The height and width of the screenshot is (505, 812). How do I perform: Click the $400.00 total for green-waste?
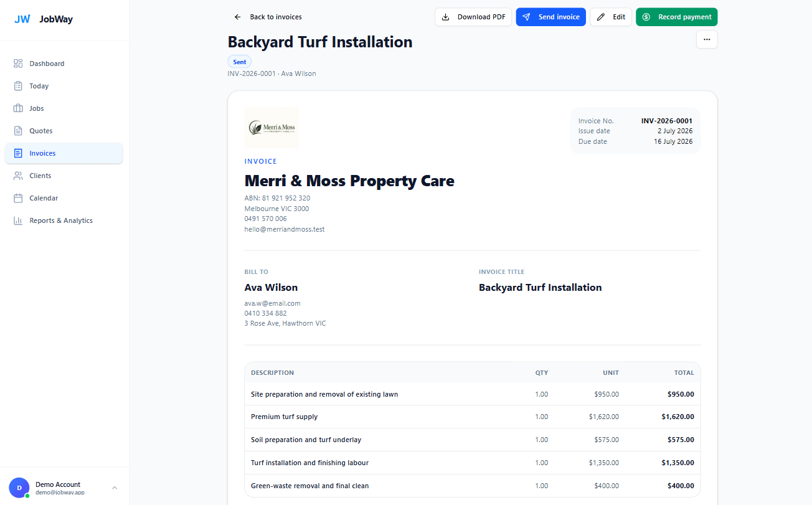point(681,486)
